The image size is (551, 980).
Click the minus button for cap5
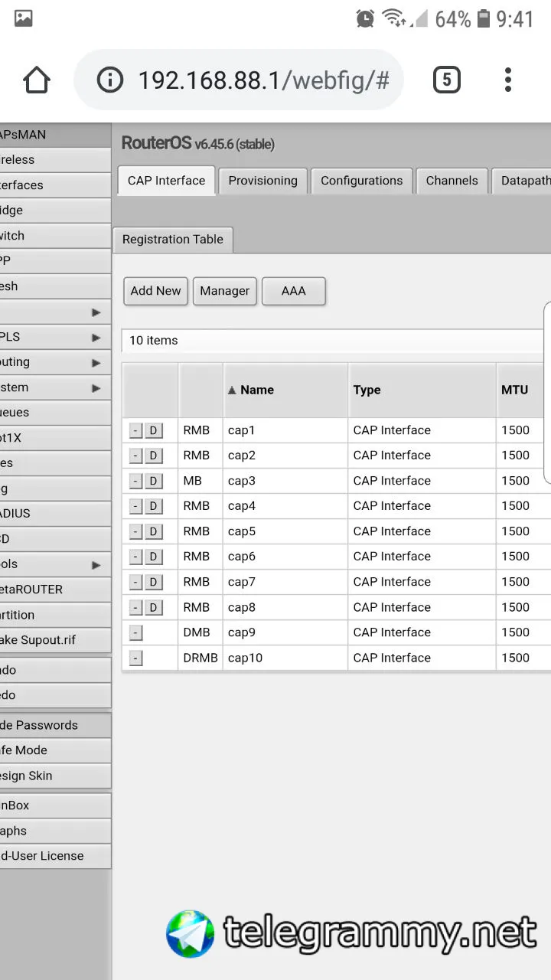click(x=135, y=532)
